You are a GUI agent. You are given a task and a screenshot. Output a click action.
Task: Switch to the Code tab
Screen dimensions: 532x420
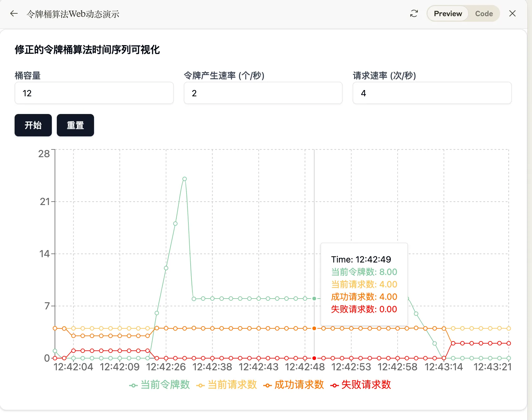484,14
